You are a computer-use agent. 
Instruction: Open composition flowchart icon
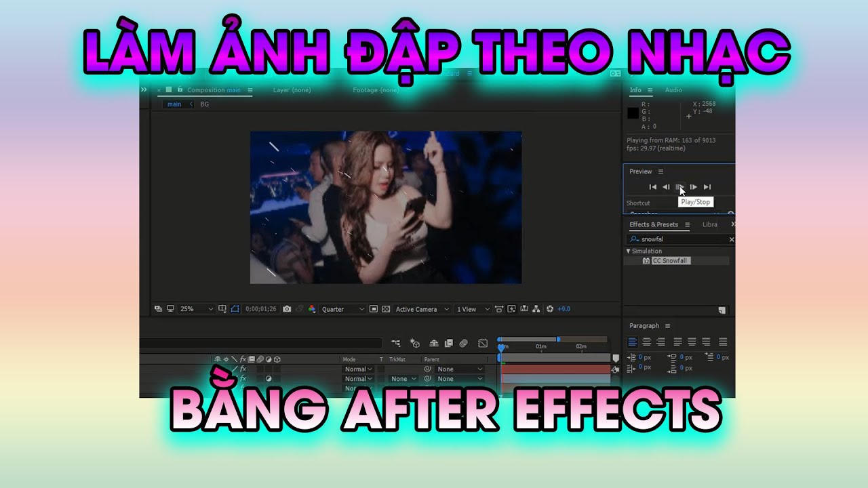point(536,309)
